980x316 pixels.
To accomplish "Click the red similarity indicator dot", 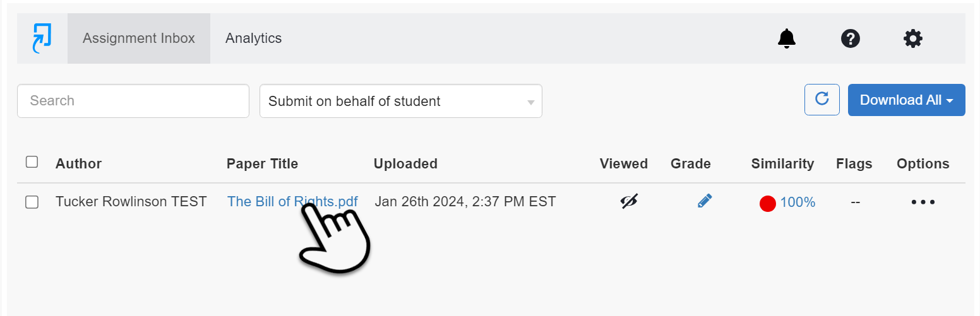I will click(767, 203).
